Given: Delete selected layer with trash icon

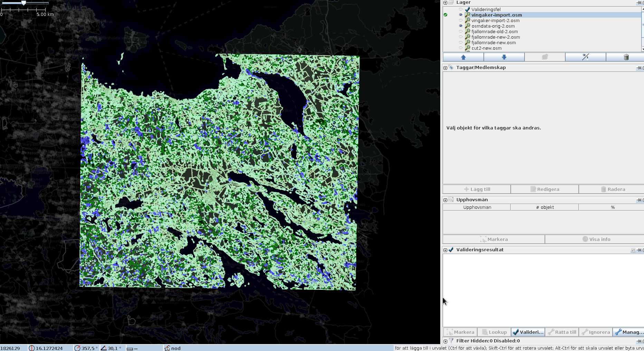Looking at the screenshot, I should [x=626, y=57].
